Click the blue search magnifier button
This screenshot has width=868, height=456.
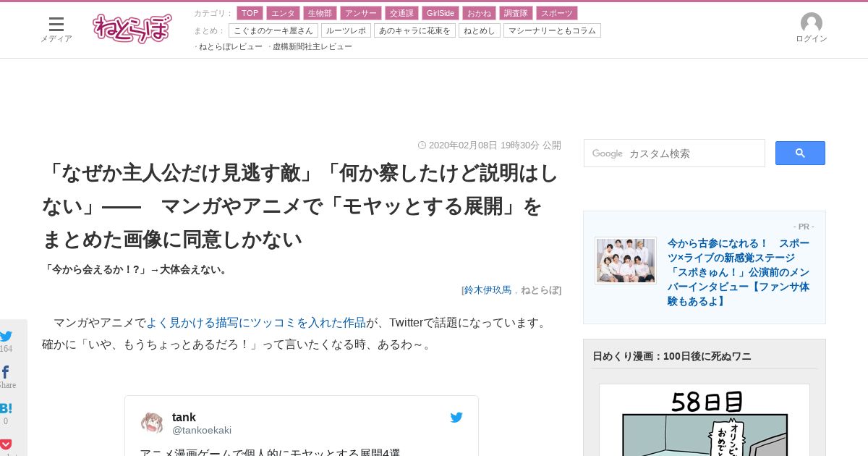(800, 153)
